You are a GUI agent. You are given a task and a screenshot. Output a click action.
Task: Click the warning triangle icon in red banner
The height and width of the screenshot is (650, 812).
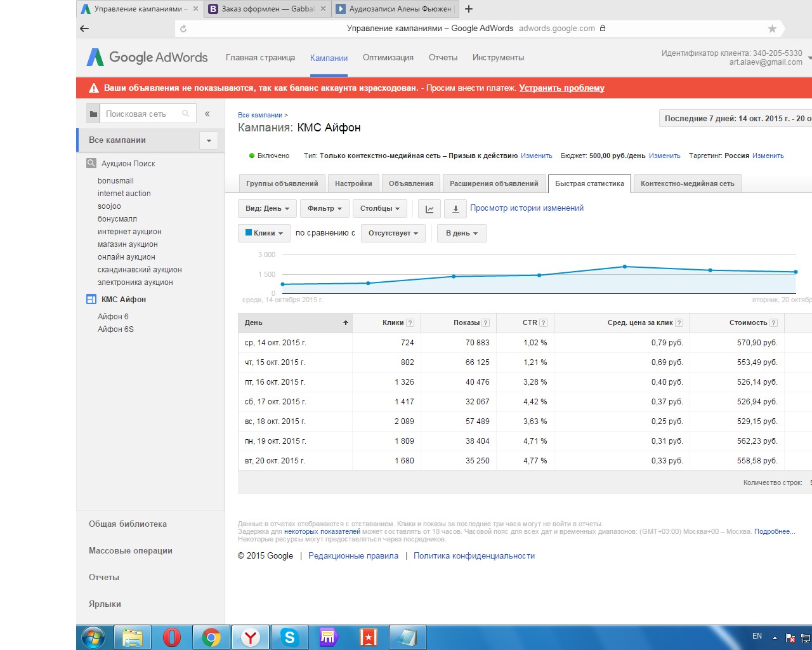coord(94,88)
